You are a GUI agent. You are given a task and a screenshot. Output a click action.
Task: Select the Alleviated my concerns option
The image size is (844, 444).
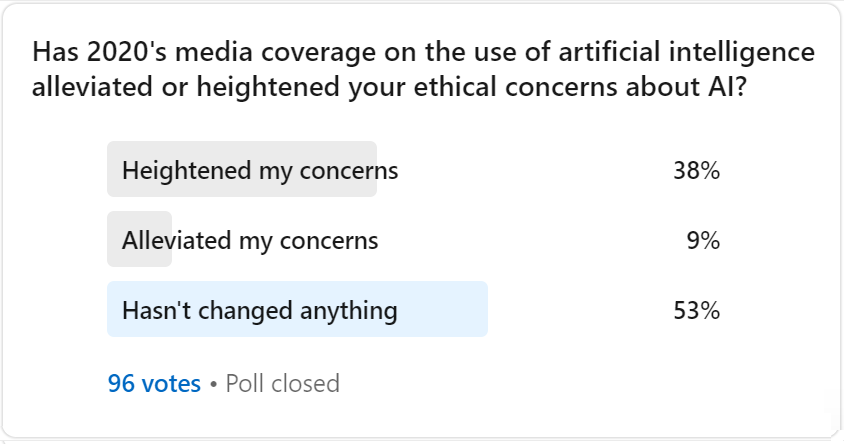pyautogui.click(x=250, y=240)
